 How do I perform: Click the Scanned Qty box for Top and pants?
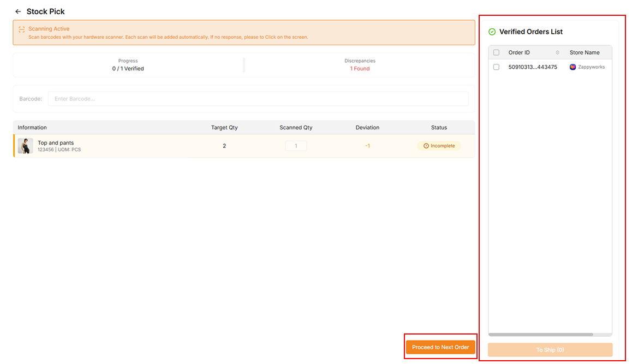pyautogui.click(x=296, y=146)
